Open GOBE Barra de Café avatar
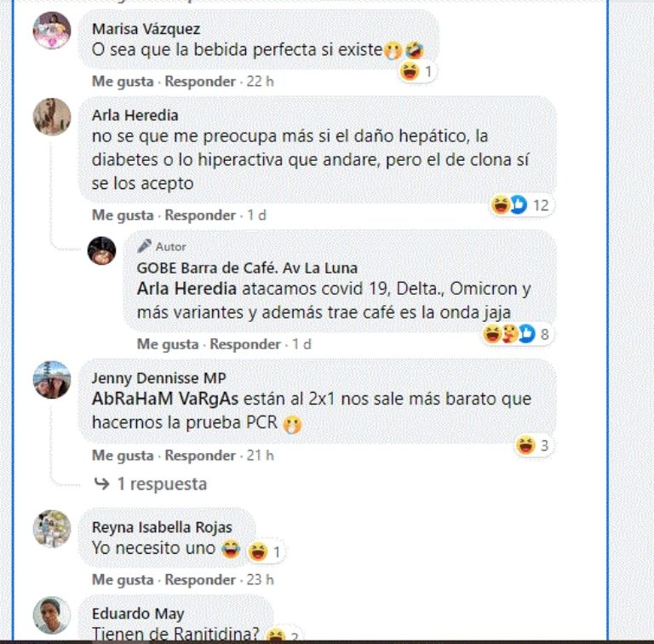The image size is (654, 644). tap(101, 250)
